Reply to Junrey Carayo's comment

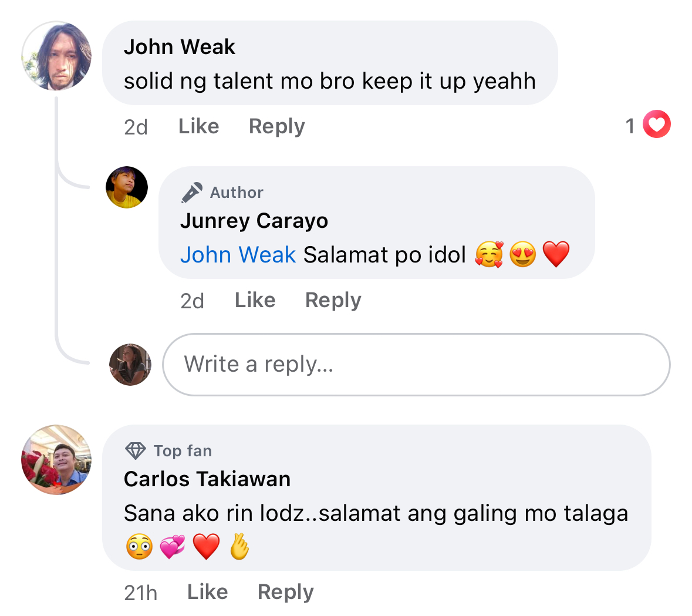click(x=333, y=301)
